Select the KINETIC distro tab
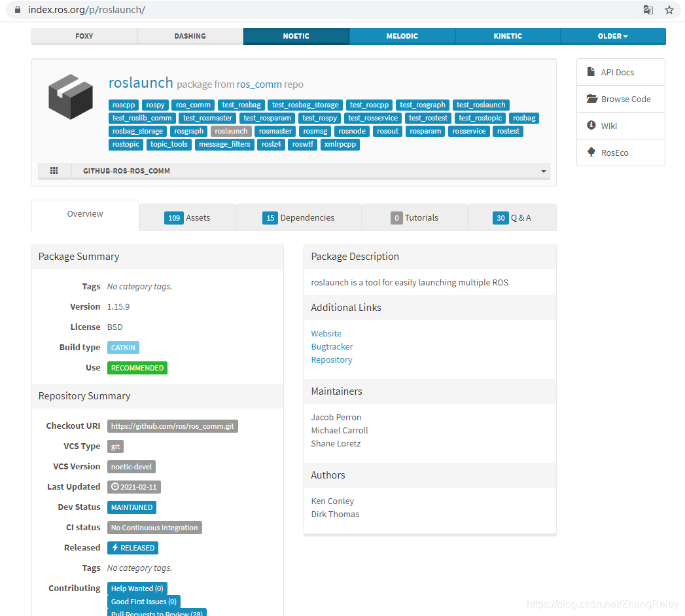The height and width of the screenshot is (616, 685). pyautogui.click(x=508, y=36)
